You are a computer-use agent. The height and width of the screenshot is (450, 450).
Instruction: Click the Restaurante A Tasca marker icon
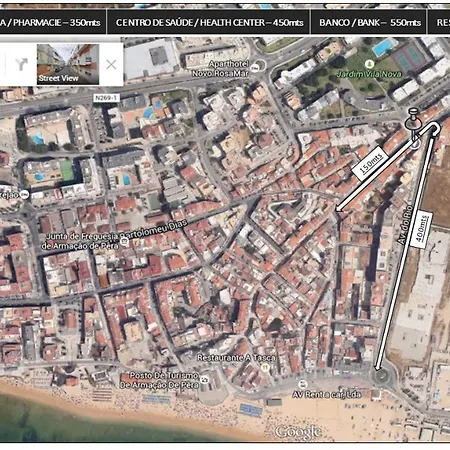[x=265, y=367]
